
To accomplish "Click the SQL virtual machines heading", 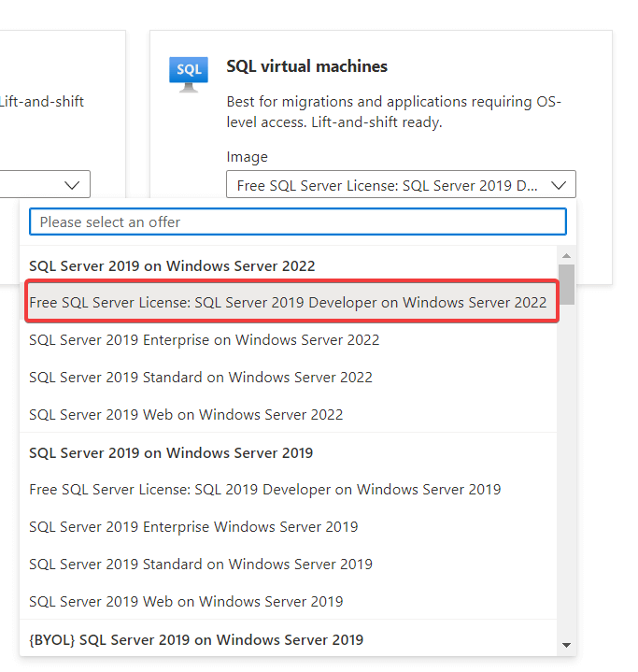I will tap(306, 67).
